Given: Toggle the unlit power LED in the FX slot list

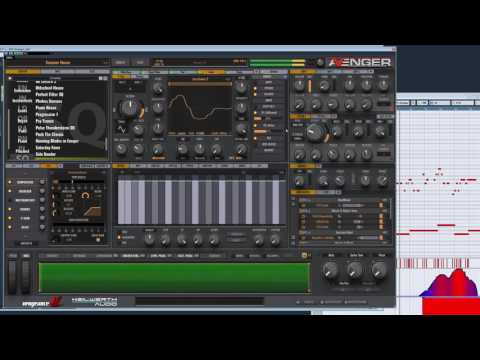Looking at the screenshot, I should [x=10, y=200].
